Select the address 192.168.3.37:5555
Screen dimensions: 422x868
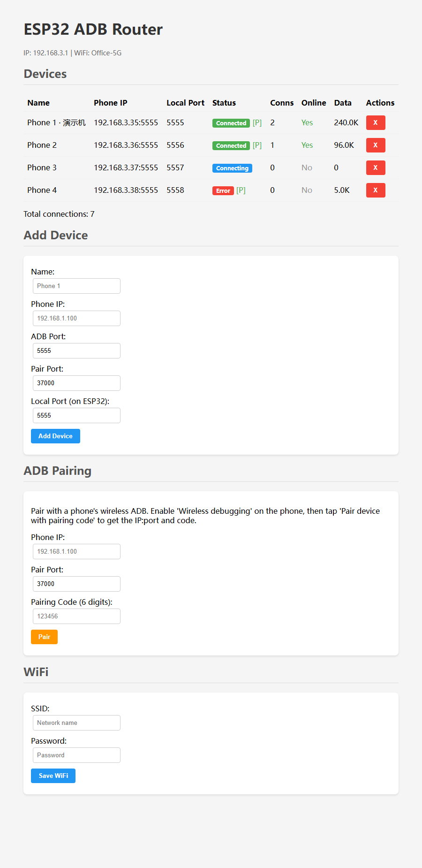point(126,168)
